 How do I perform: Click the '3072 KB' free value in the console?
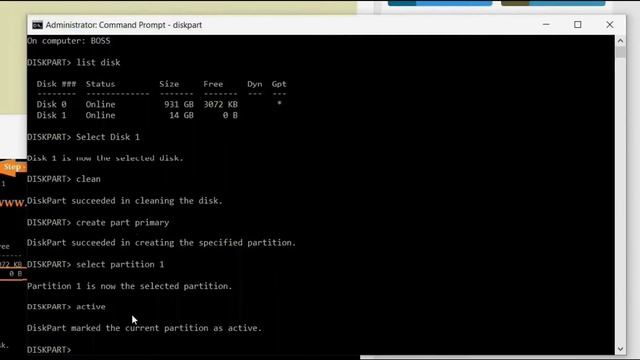[x=220, y=104]
